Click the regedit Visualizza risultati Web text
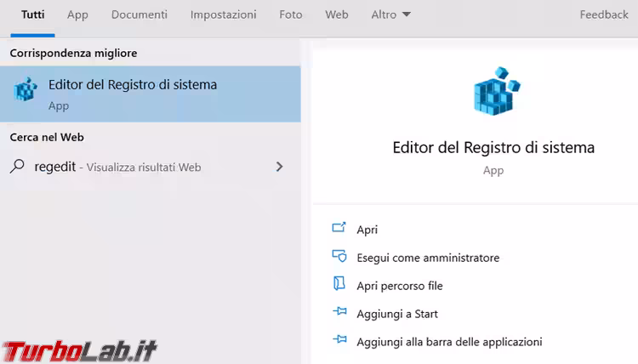The width and height of the screenshot is (638, 364). [x=117, y=167]
